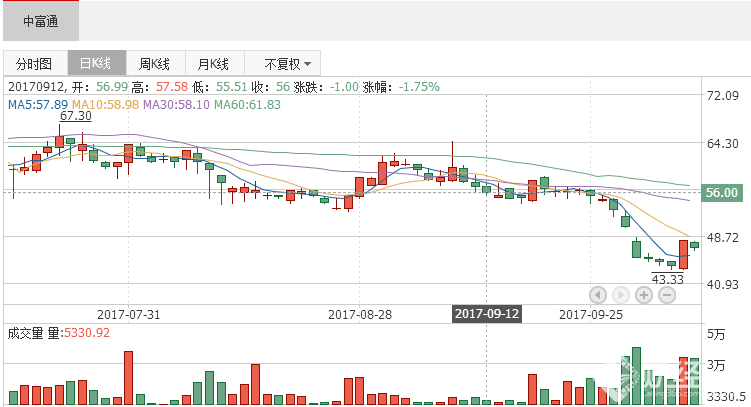Click the 67.30 high price annotation

click(76, 116)
